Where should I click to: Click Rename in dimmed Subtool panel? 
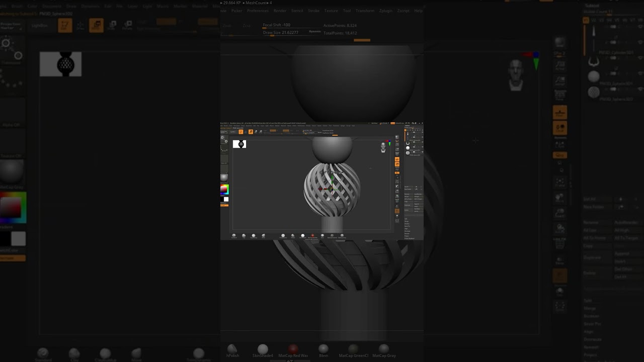click(591, 222)
